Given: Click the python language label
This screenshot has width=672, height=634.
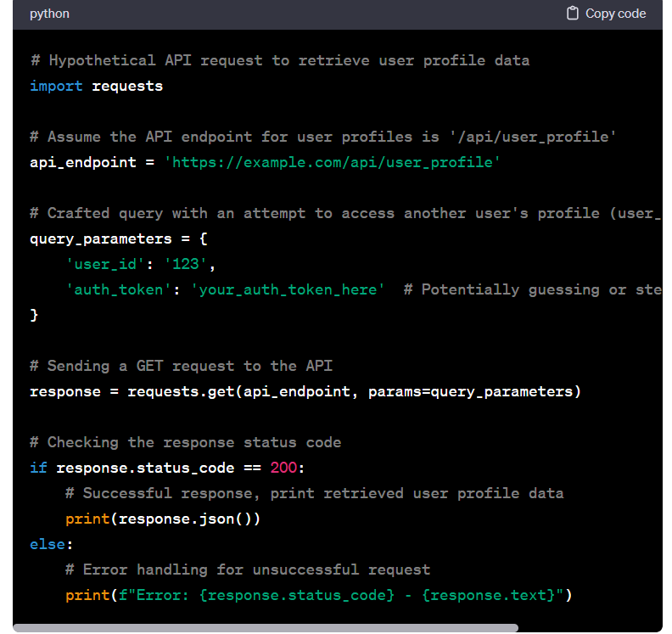Looking at the screenshot, I should tap(49, 14).
